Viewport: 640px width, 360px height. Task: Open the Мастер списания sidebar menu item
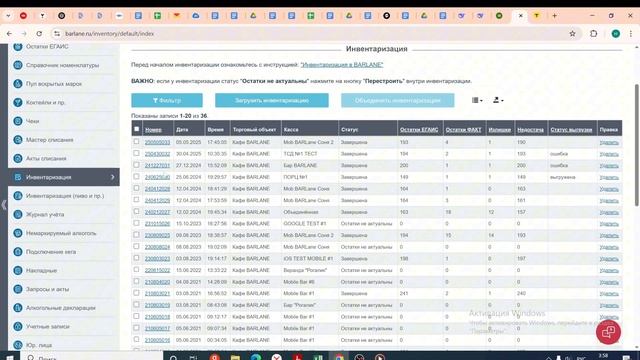(64, 140)
